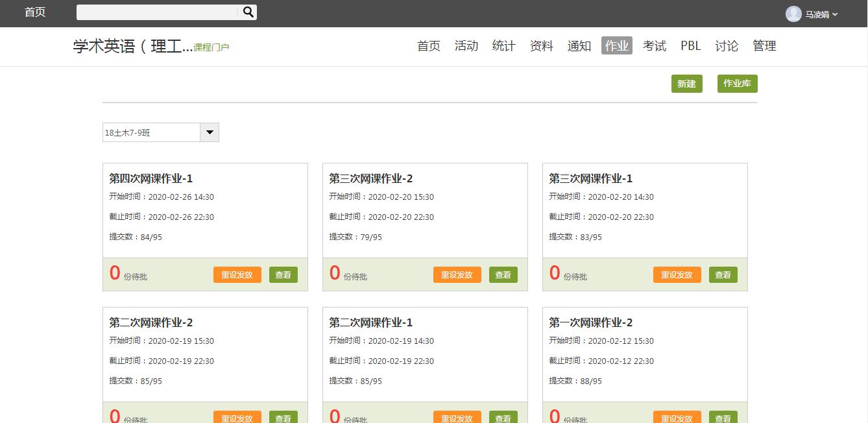Open the 第二次网课作业-1 title
Screen dimensions: 868x423
click(x=371, y=322)
